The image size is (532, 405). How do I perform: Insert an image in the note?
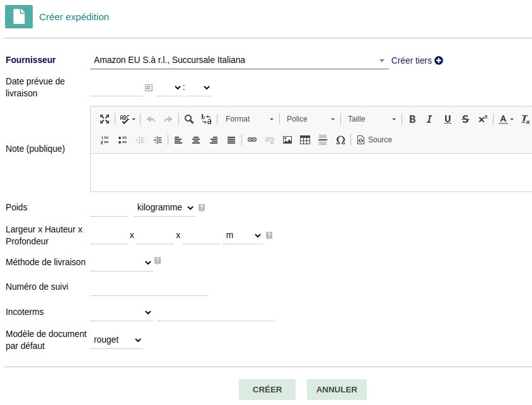pyautogui.click(x=287, y=140)
